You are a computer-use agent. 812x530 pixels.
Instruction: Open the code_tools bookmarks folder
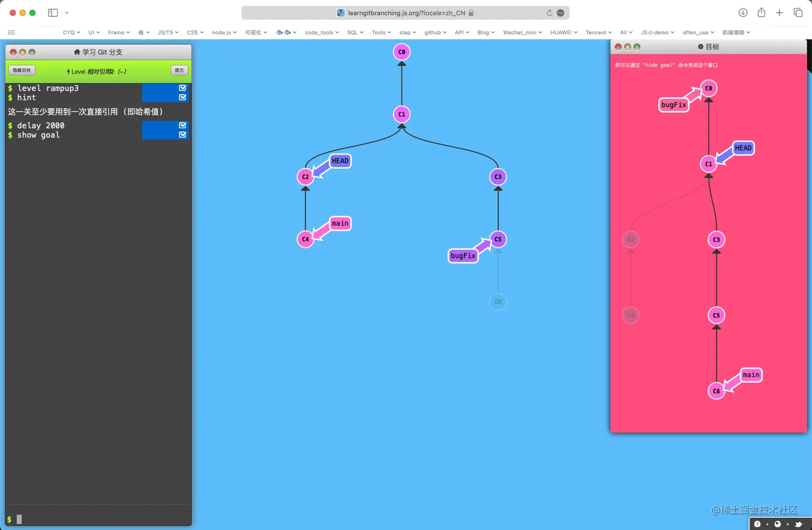[322, 33]
